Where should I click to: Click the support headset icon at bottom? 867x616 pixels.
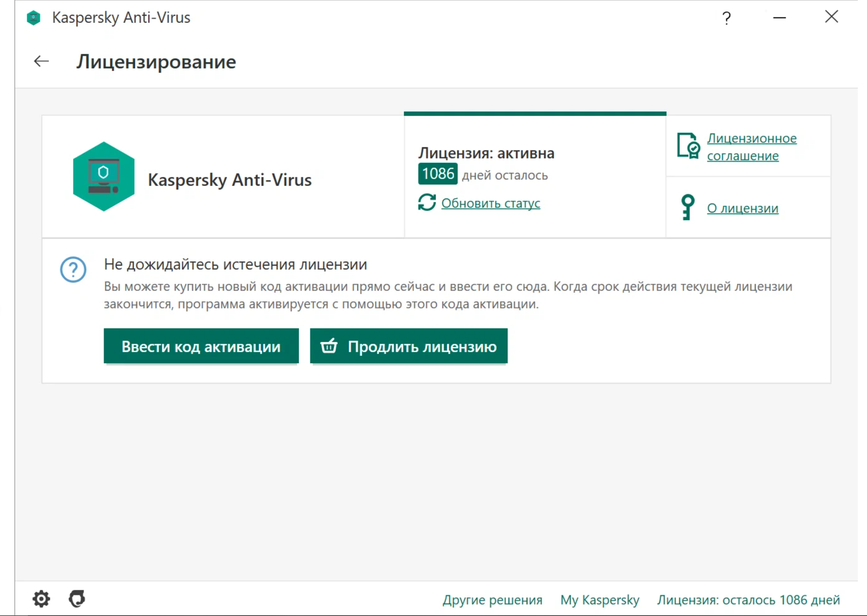coord(77,599)
